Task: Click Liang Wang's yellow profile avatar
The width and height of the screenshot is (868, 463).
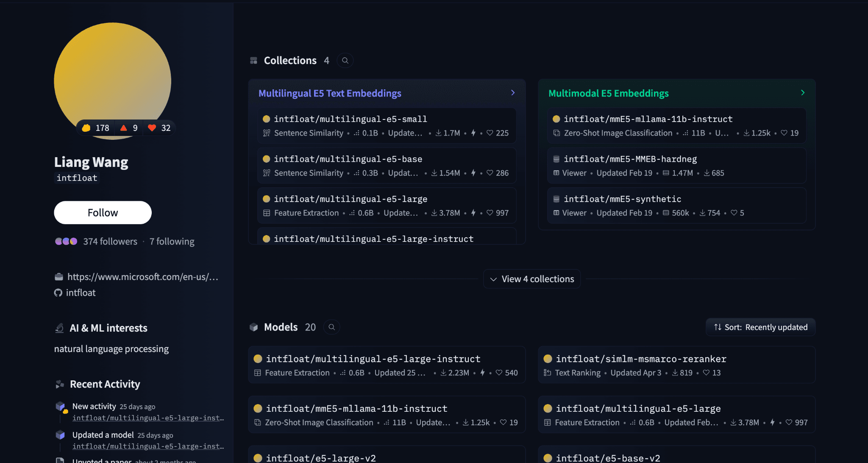Action: 112,72
